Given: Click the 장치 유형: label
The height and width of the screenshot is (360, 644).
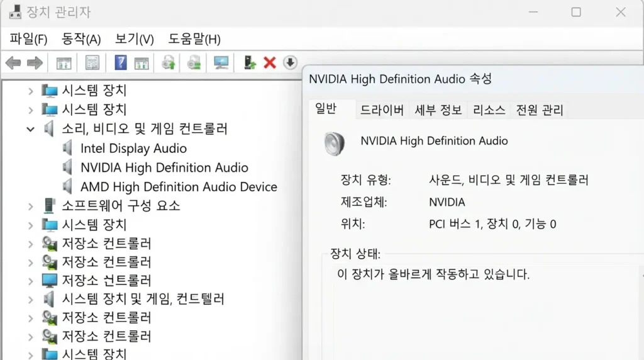Looking at the screenshot, I should (x=365, y=180).
